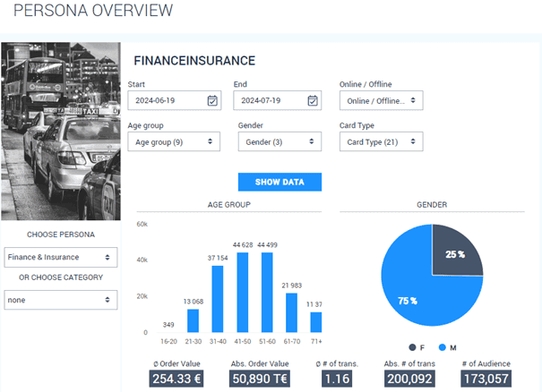Click the 173,057 audience value
The height and width of the screenshot is (392, 542).
tap(486, 379)
